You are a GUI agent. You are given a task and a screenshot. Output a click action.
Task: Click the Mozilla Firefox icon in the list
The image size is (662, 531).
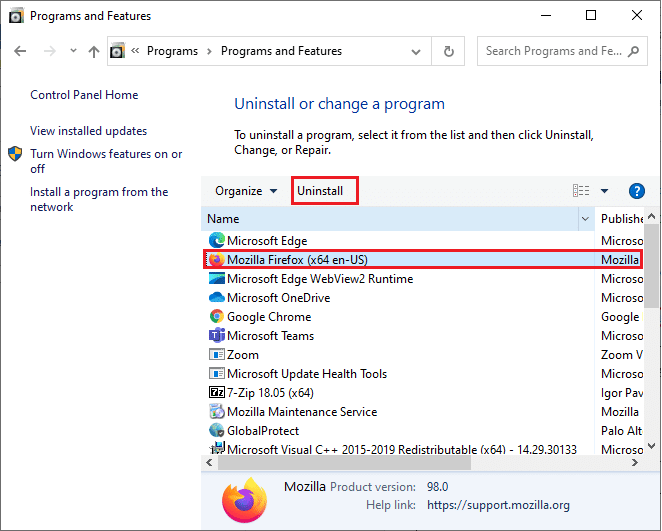click(x=217, y=260)
